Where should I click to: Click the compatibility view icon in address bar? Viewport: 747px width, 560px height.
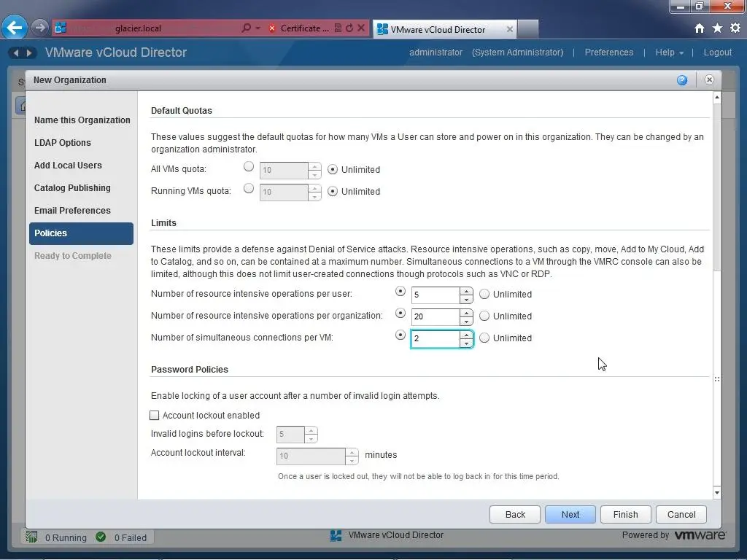pos(338,28)
